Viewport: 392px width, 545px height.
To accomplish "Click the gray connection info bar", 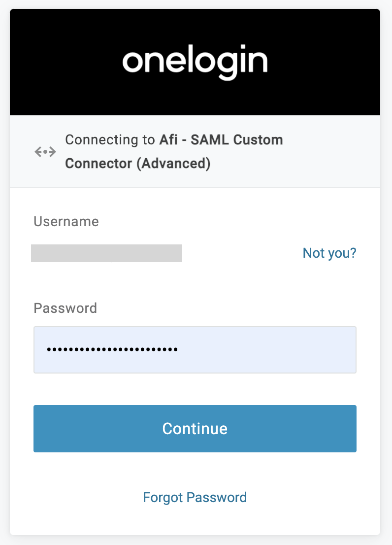I will 335,152.
